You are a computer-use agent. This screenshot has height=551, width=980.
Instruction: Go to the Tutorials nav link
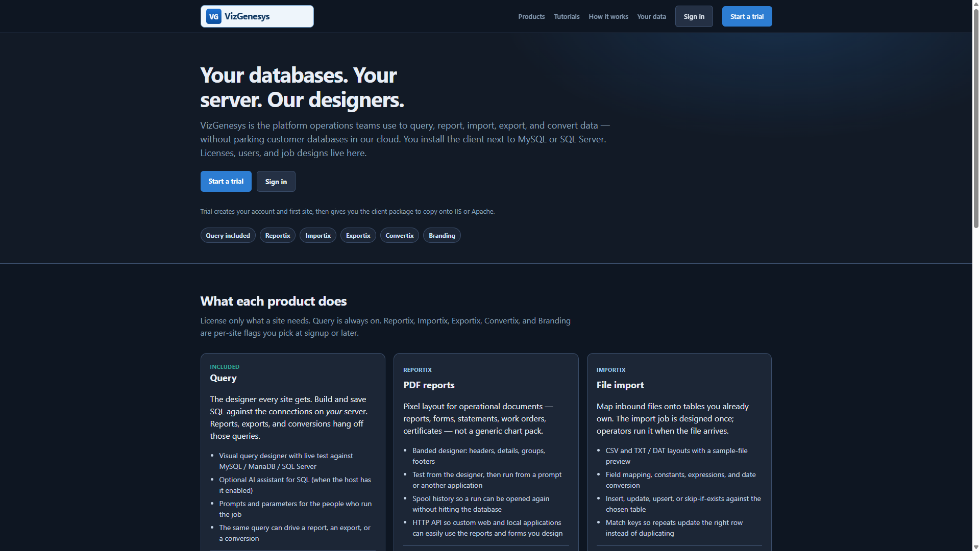(567, 16)
